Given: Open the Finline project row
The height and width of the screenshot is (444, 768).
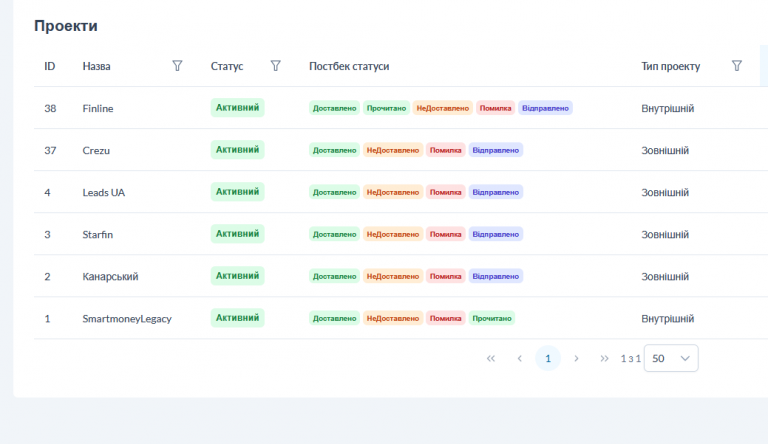Looking at the screenshot, I should coord(401,108).
